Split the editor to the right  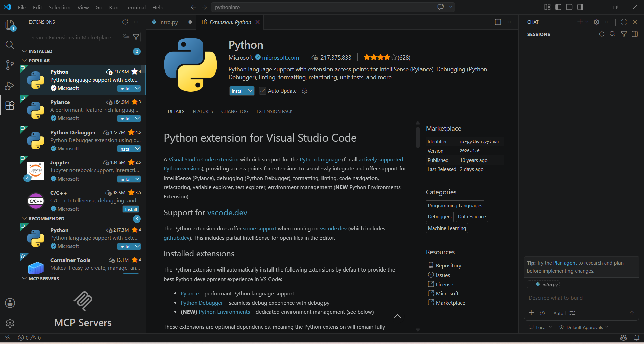(x=498, y=22)
